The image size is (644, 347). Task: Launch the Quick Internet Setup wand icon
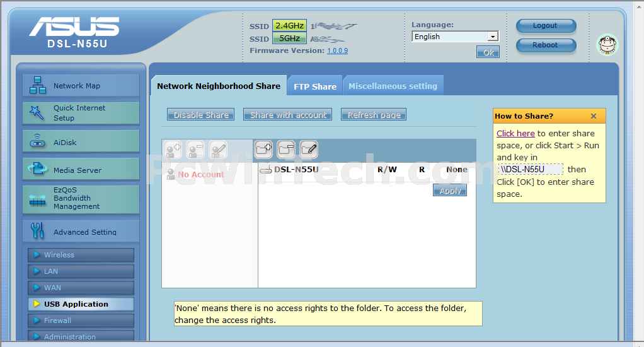(x=37, y=113)
